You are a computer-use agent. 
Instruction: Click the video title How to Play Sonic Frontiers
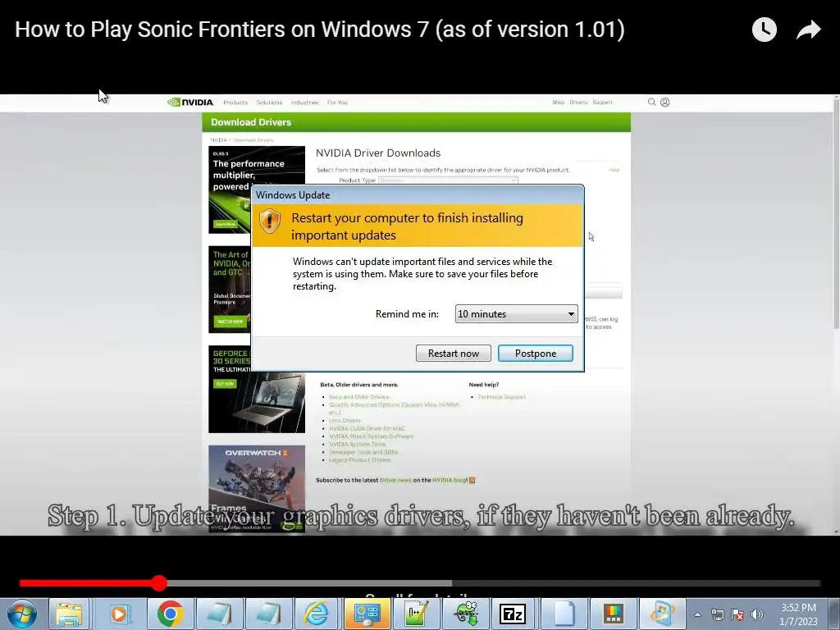pyautogui.click(x=319, y=30)
